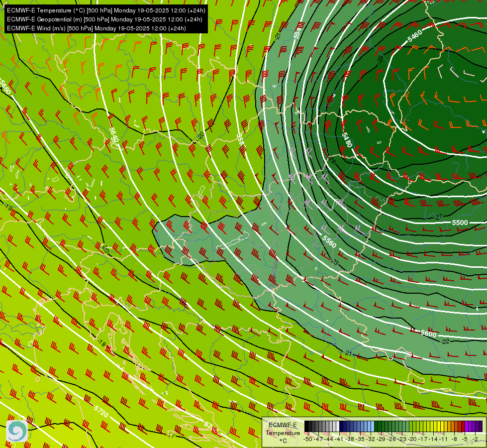The image size is (487, 448).
Task: Click the ECMWF-E Geopotential 500 hPa title line
Action: (x=104, y=19)
